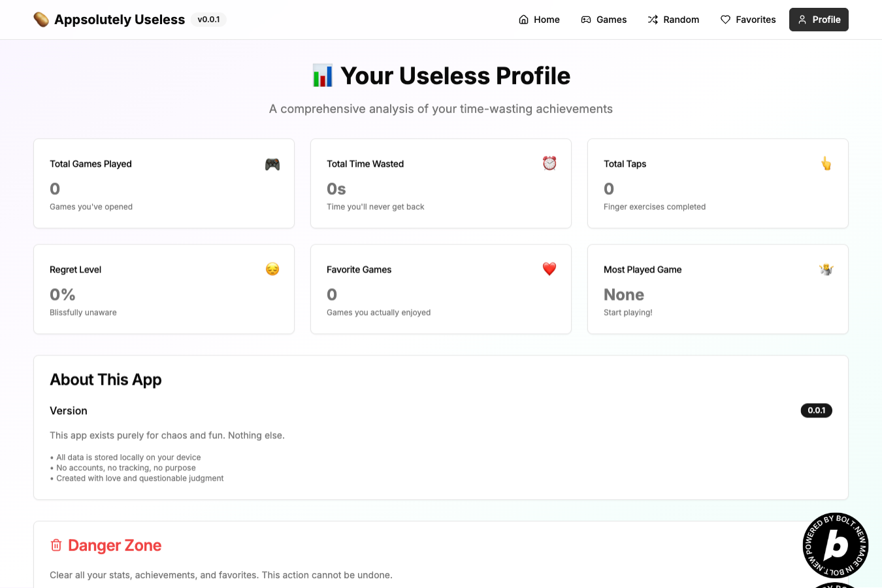Click the sad face emoji icon
Screen dimensions: 882x588
click(272, 269)
